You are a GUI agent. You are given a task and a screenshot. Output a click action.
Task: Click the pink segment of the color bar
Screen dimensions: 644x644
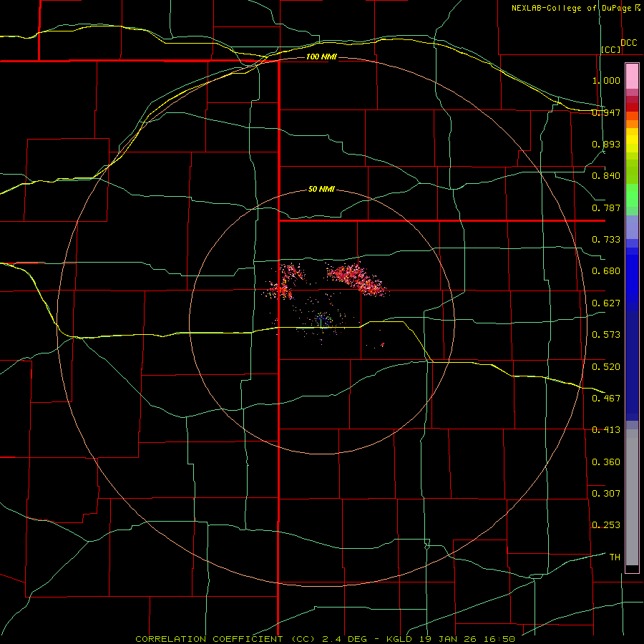(632, 77)
